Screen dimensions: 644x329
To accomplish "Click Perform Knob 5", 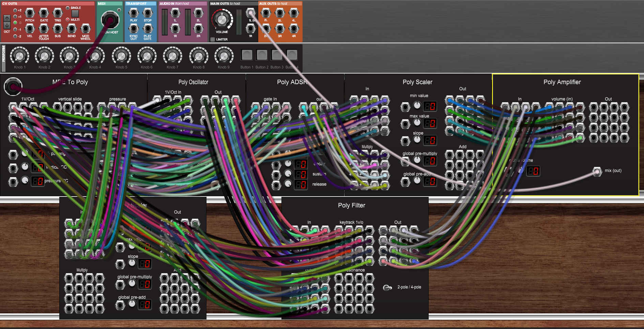I will (121, 56).
